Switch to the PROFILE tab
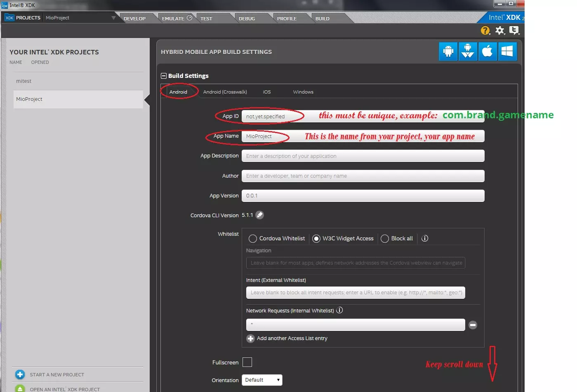Screen dimensions: 577x392 tap(287, 19)
